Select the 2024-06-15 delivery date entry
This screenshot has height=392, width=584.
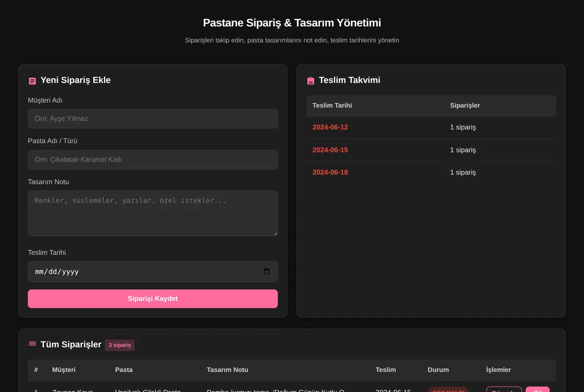click(330, 150)
